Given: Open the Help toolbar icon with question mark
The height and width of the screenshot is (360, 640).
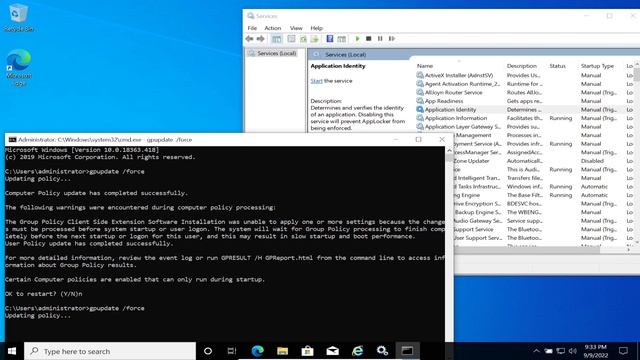Looking at the screenshot, I should point(330,39).
